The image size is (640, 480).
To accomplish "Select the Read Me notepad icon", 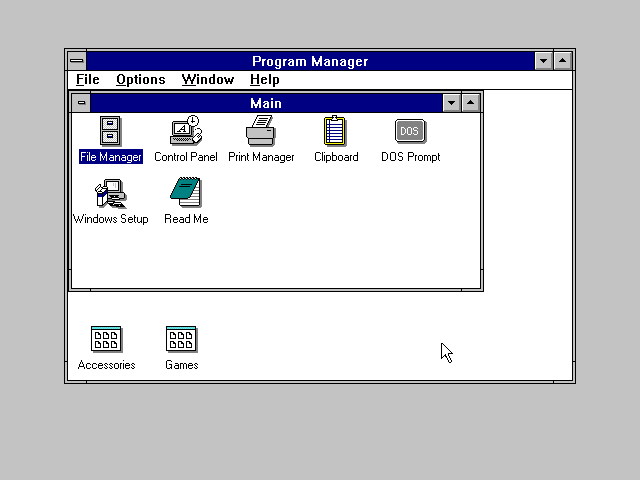I will tap(186, 192).
